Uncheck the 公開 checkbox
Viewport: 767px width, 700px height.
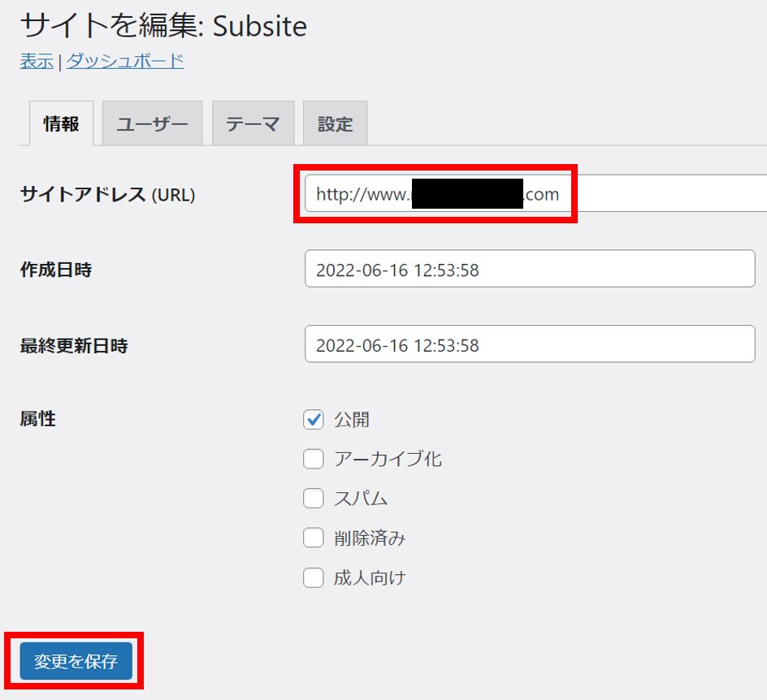click(314, 420)
